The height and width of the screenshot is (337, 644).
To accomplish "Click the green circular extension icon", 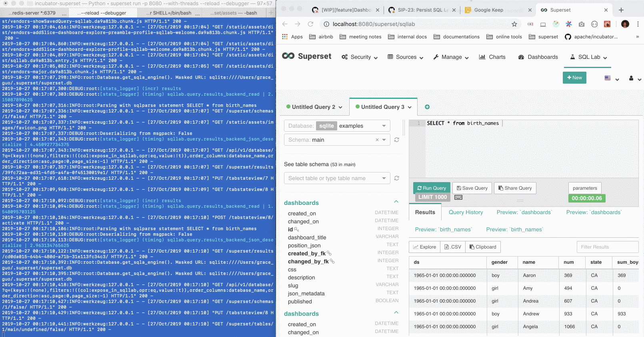I will point(556,24).
